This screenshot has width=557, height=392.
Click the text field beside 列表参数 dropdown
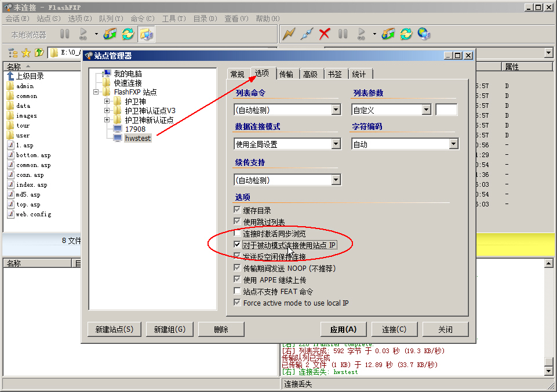tap(446, 110)
